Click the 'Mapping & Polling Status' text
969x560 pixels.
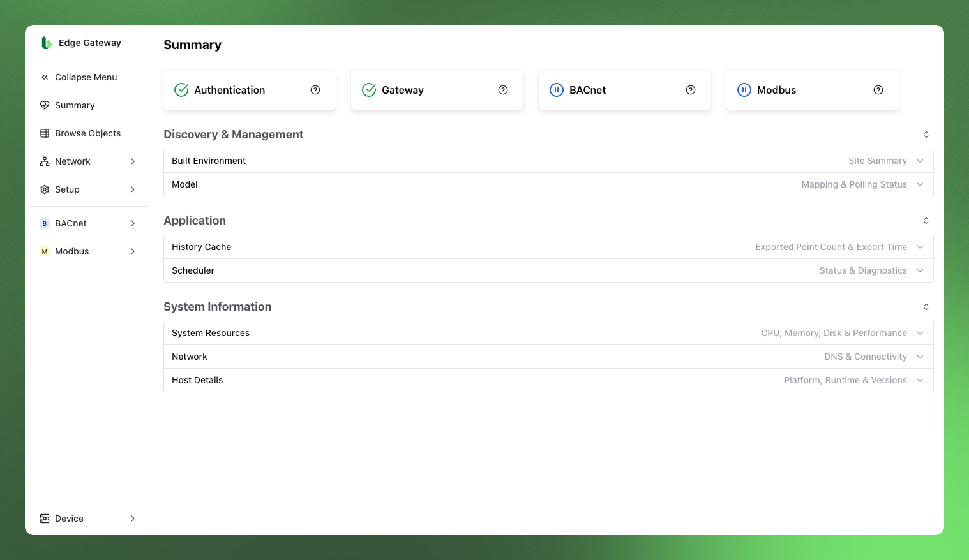click(854, 184)
